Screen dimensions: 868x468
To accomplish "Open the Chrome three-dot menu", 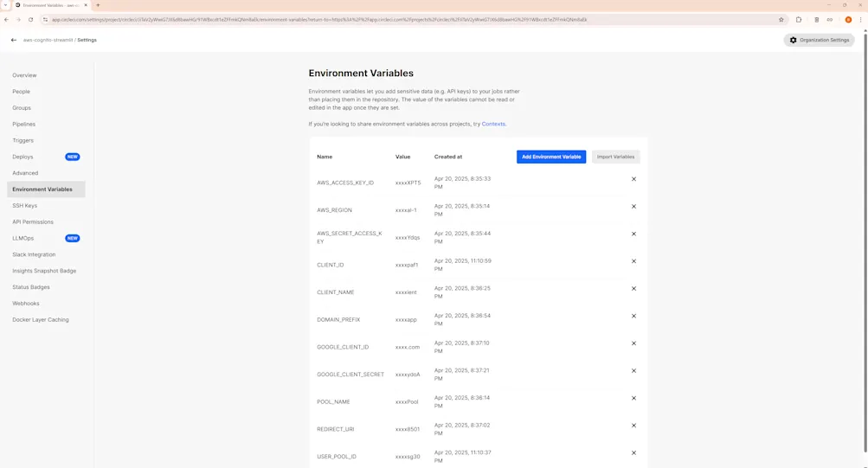I will (861, 19).
